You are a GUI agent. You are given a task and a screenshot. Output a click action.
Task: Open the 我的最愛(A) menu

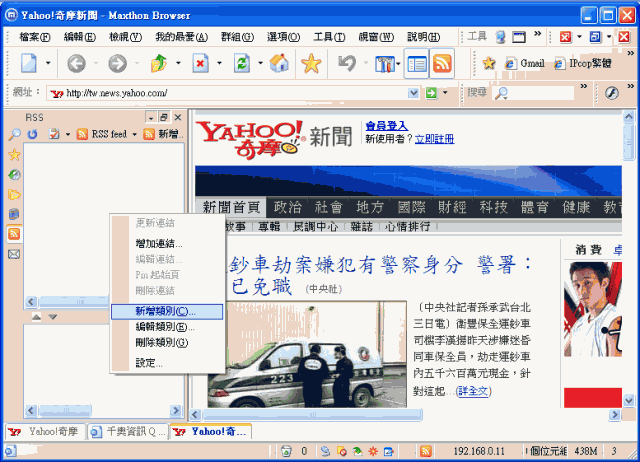click(181, 37)
